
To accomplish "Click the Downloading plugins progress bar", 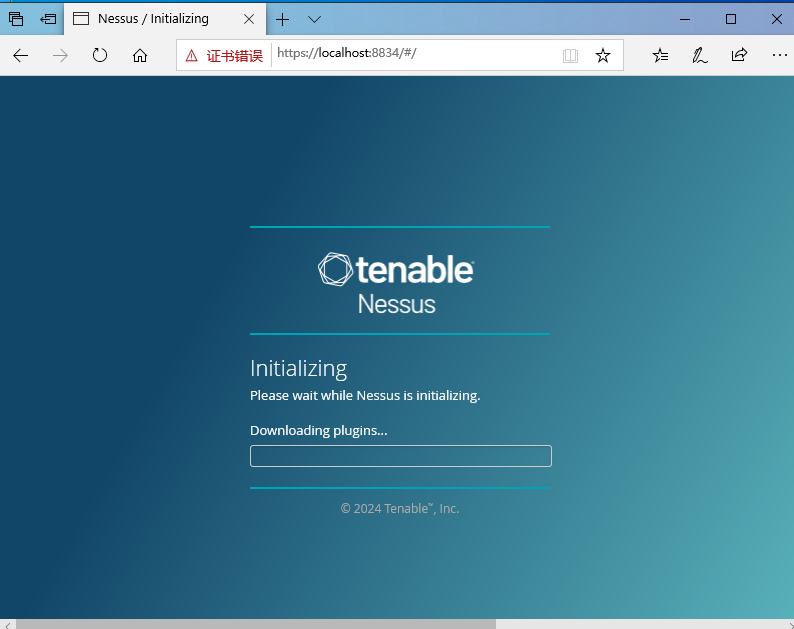I will pyautogui.click(x=401, y=456).
